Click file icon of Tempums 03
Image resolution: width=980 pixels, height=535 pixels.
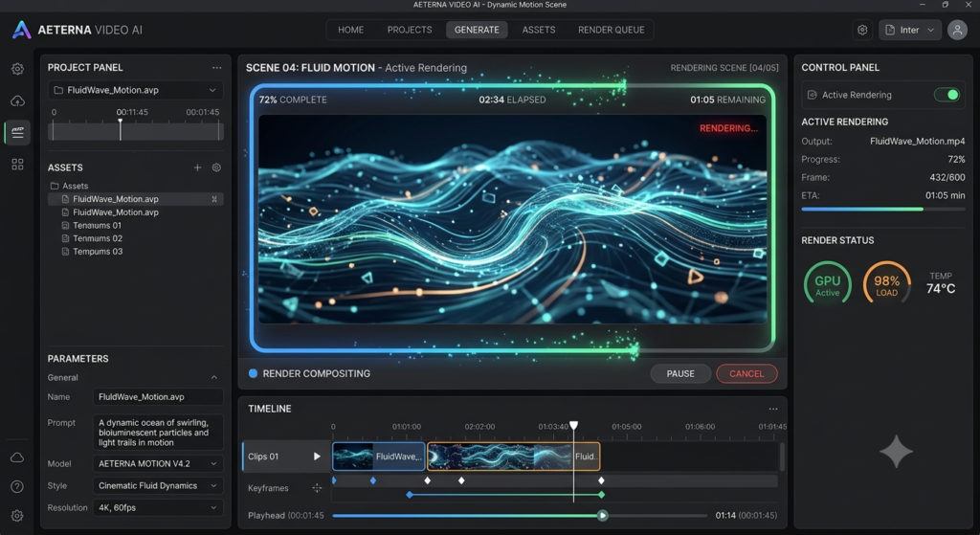tap(65, 252)
